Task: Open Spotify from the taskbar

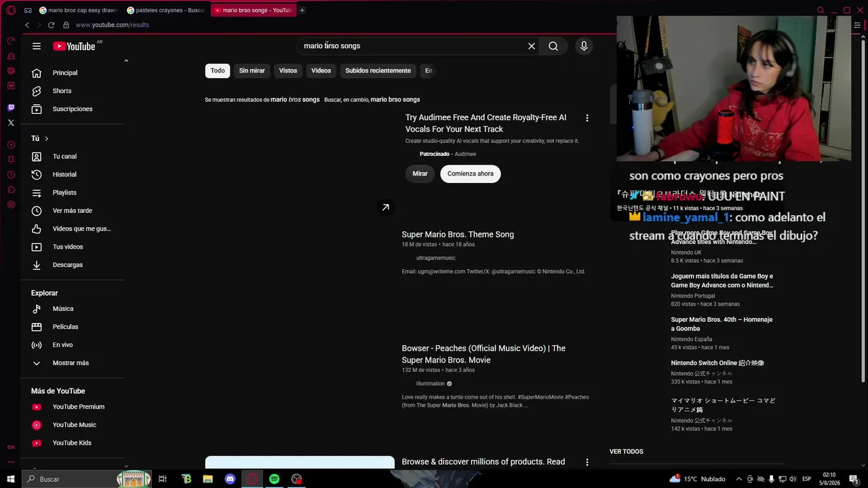Action: 274,479
